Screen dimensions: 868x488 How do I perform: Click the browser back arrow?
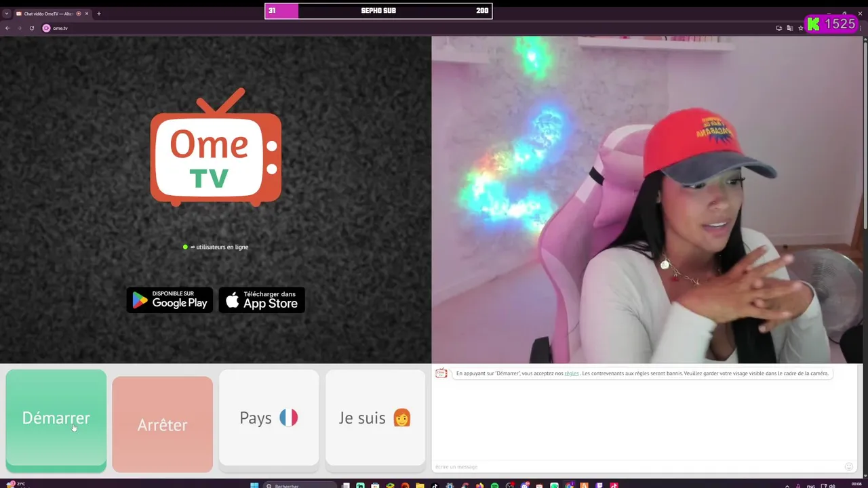pyautogui.click(x=7, y=28)
